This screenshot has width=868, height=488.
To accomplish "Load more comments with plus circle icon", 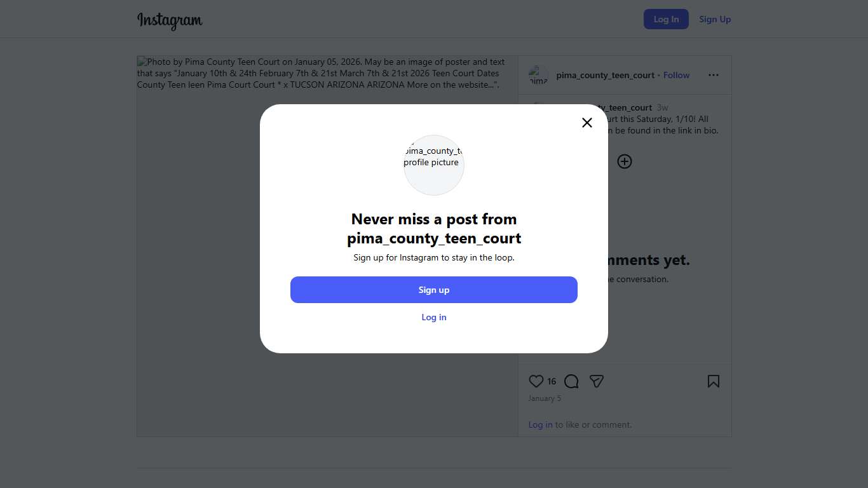I will click(x=625, y=161).
